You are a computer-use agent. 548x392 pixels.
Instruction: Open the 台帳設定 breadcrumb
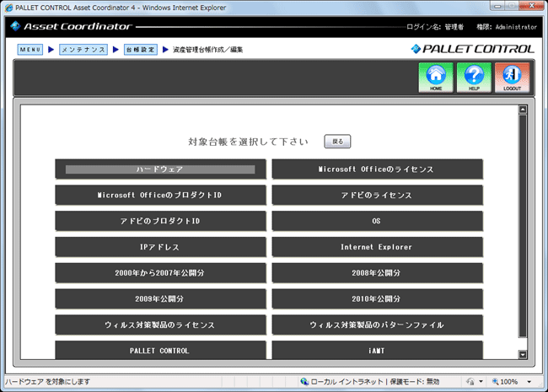coord(141,50)
